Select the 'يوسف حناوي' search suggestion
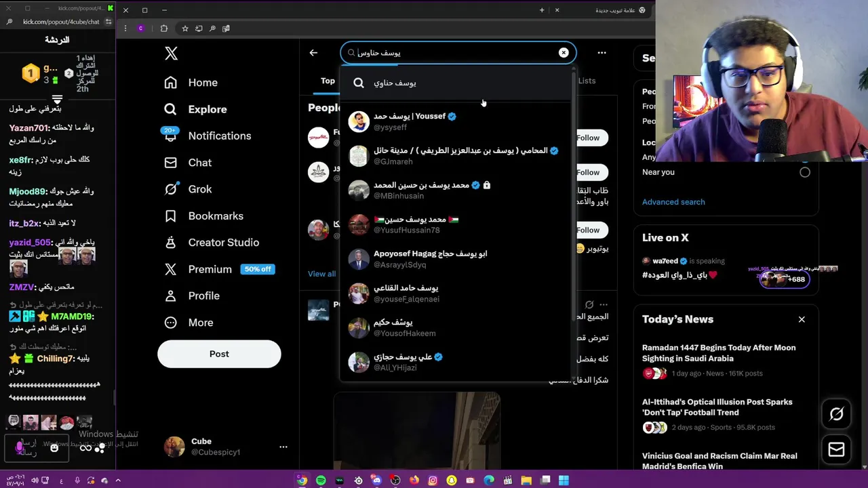The image size is (868, 488). tap(457, 83)
